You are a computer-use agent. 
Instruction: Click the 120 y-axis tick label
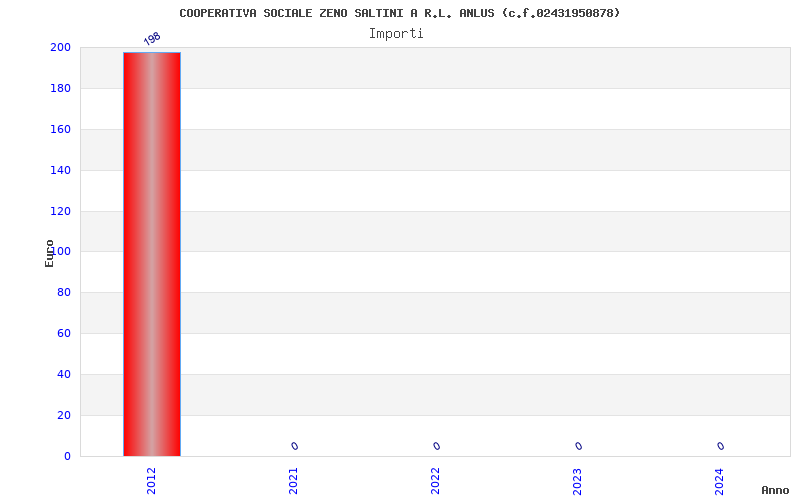click(60, 211)
